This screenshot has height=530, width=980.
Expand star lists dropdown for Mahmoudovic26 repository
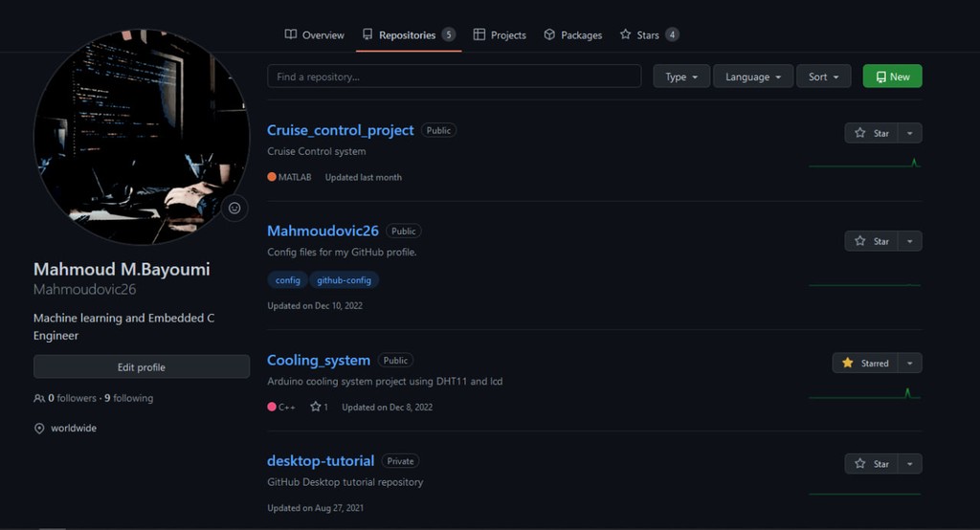tap(910, 241)
